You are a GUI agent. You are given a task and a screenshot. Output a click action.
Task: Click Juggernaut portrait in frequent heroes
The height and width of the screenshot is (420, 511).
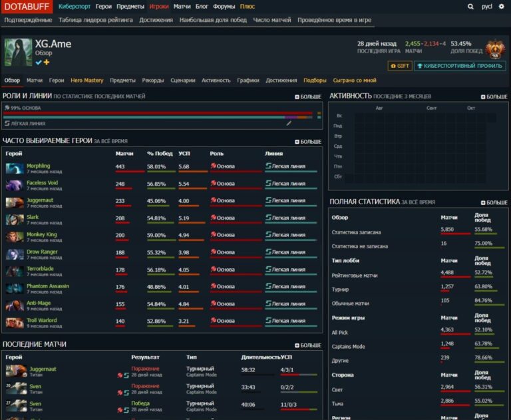(x=15, y=202)
